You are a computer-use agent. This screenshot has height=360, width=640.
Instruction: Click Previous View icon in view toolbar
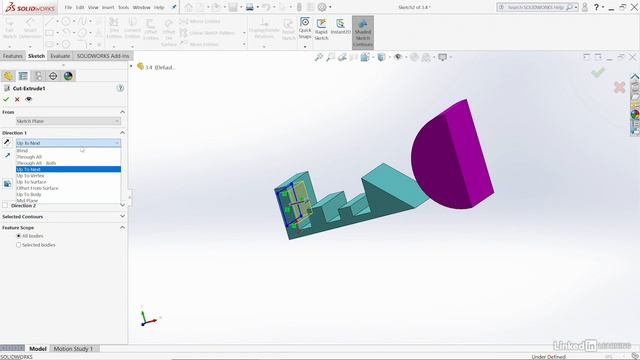[x=342, y=57]
